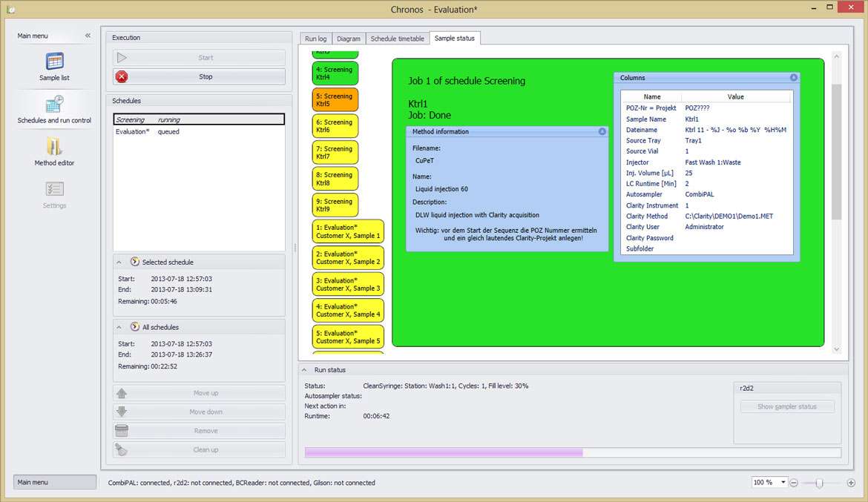Image resolution: width=868 pixels, height=502 pixels.
Task: Switch to the Run log tab
Action: (315, 39)
